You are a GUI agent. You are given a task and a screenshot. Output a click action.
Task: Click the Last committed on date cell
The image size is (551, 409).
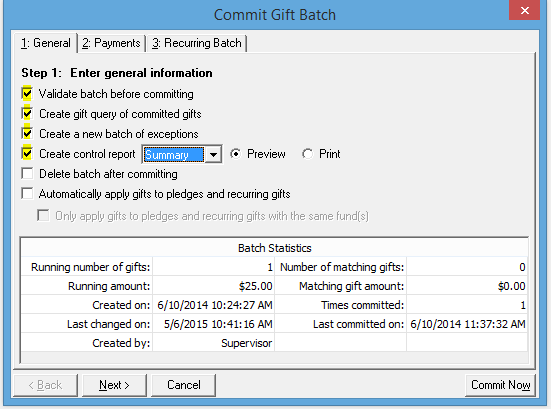click(x=467, y=324)
